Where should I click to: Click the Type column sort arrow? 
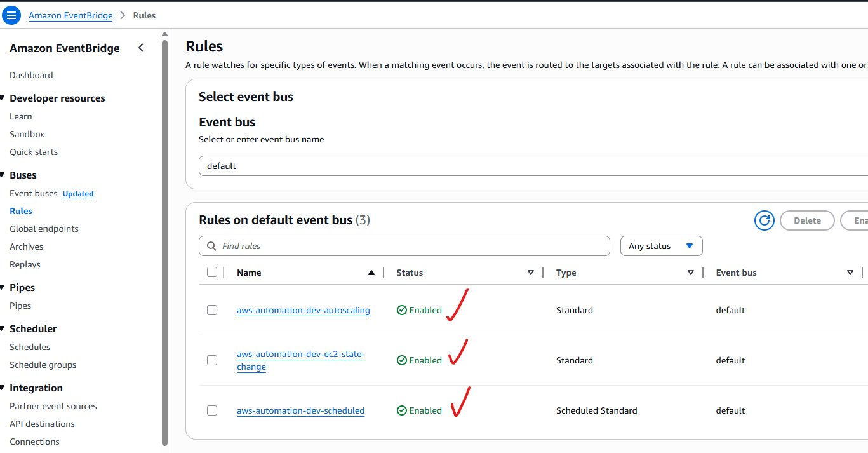pyautogui.click(x=691, y=273)
